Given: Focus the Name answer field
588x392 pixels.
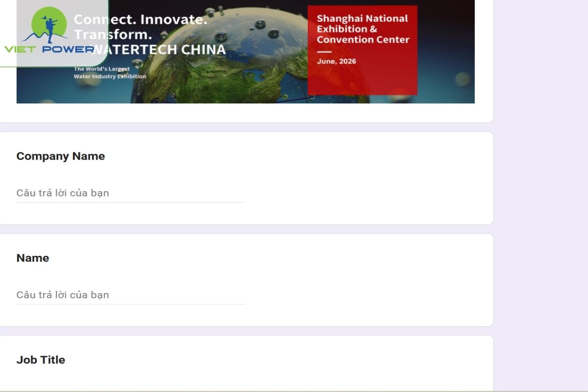Looking at the screenshot, I should coord(131,295).
